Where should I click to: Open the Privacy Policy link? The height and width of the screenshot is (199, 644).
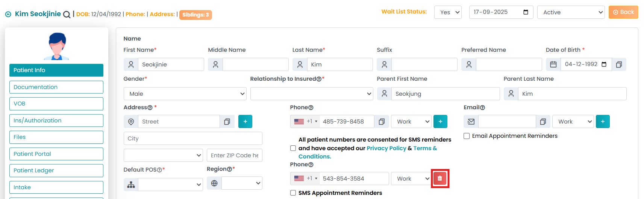386,148
